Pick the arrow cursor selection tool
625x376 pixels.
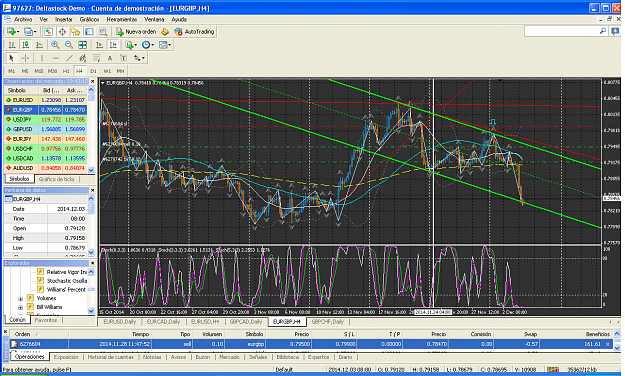point(11,58)
